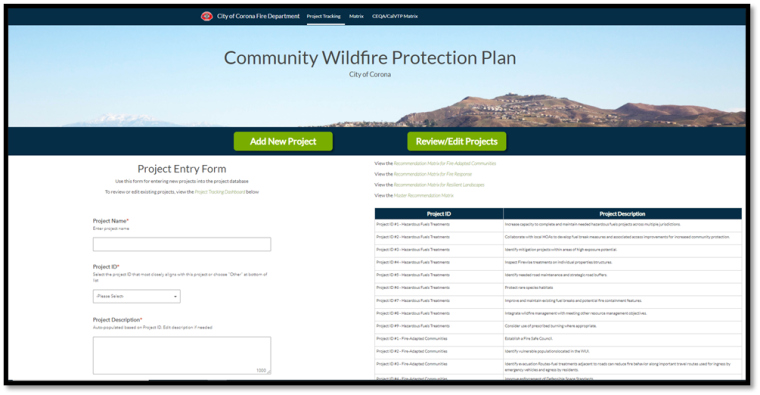Click the Project Description table column header
The height and width of the screenshot is (395, 760).
tap(622, 214)
